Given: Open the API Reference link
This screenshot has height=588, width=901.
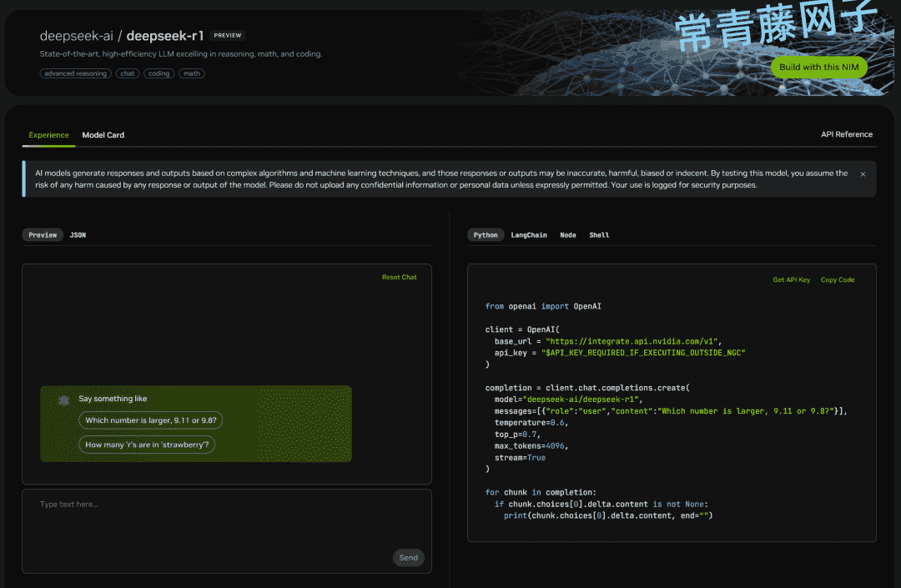Looking at the screenshot, I should click(x=847, y=134).
